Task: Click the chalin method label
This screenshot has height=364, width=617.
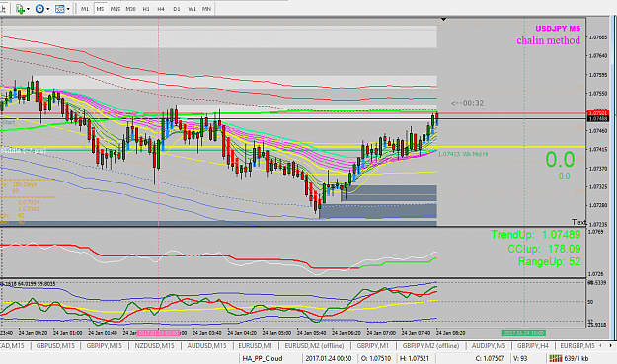Action: (549, 40)
